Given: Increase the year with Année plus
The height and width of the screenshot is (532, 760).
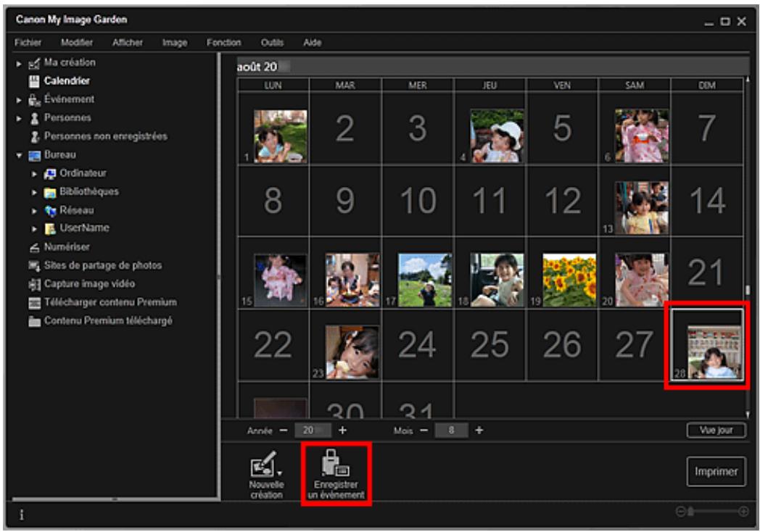Looking at the screenshot, I should point(342,430).
